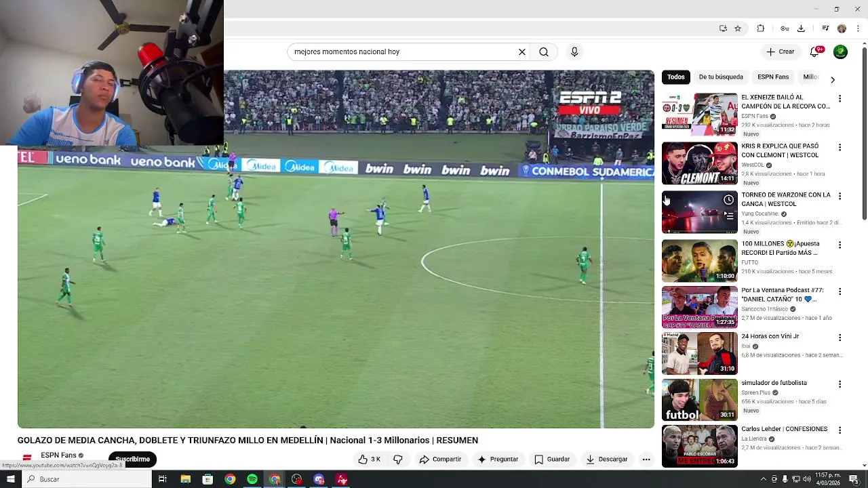The image size is (868, 488).
Task: Bookmark this page with star icon
Action: click(738, 28)
